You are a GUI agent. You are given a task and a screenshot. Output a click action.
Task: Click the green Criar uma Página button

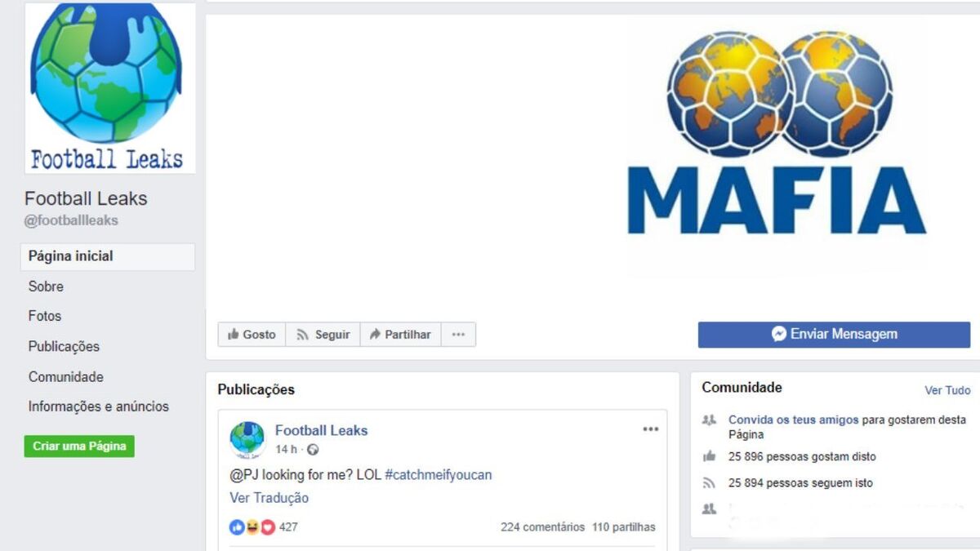pyautogui.click(x=79, y=447)
